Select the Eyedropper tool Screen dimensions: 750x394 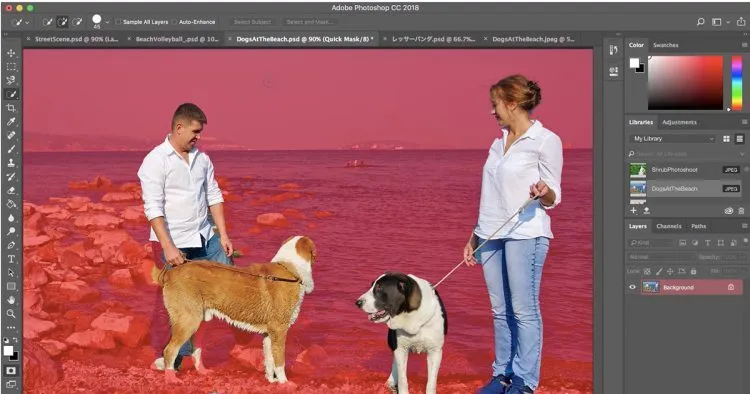click(x=11, y=121)
